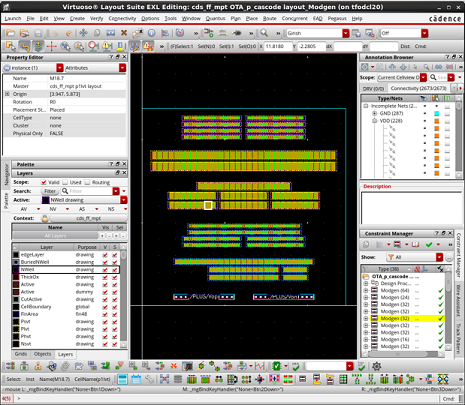This screenshot has width=465, height=405.
Task: Click the Filter button in Layers search
Action: pyautogui.click(x=50, y=191)
